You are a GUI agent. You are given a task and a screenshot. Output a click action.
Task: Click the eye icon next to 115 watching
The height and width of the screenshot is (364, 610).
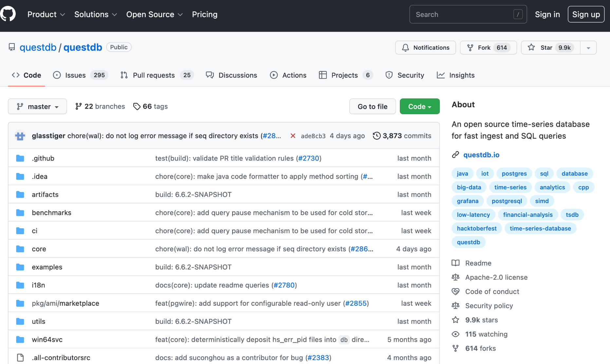(x=455, y=334)
